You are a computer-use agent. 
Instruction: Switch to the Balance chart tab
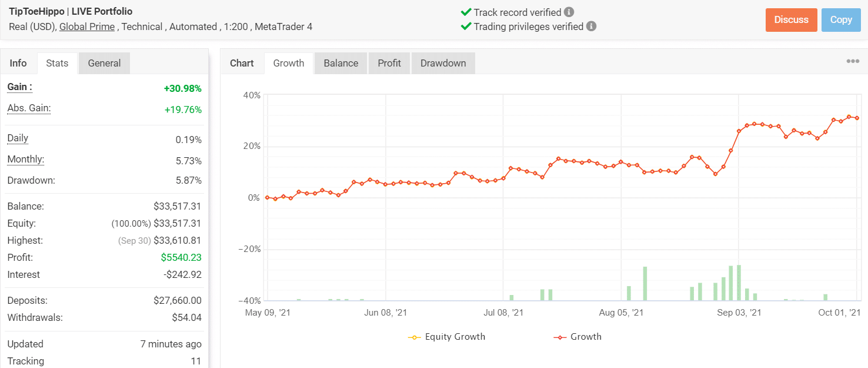340,63
